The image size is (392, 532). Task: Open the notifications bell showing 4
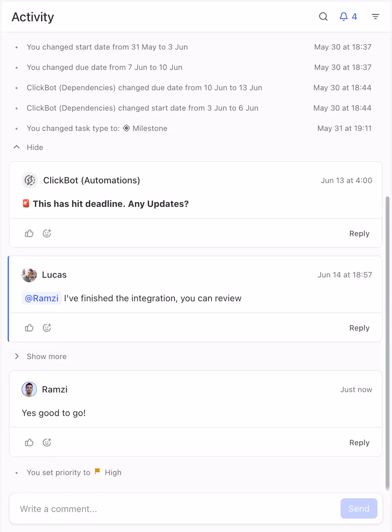348,17
